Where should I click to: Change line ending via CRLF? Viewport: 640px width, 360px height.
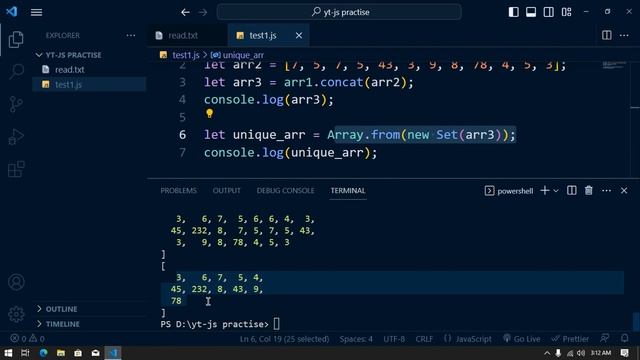pyautogui.click(x=424, y=339)
